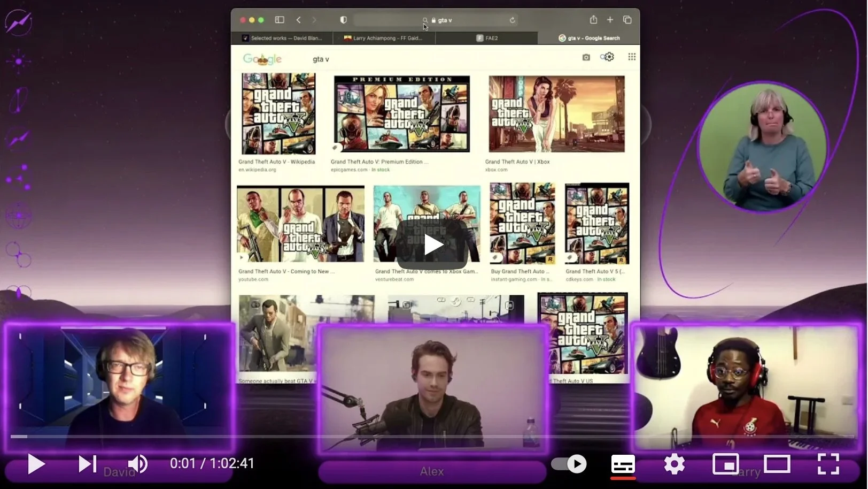Switch to Selected works — David Blan... tab
The width and height of the screenshot is (868, 489).
(x=282, y=38)
